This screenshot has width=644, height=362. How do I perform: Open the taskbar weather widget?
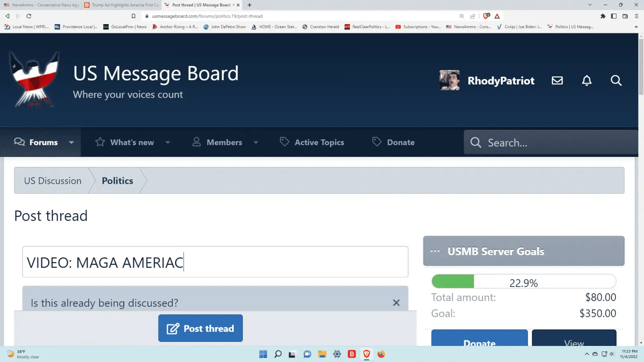(23, 354)
